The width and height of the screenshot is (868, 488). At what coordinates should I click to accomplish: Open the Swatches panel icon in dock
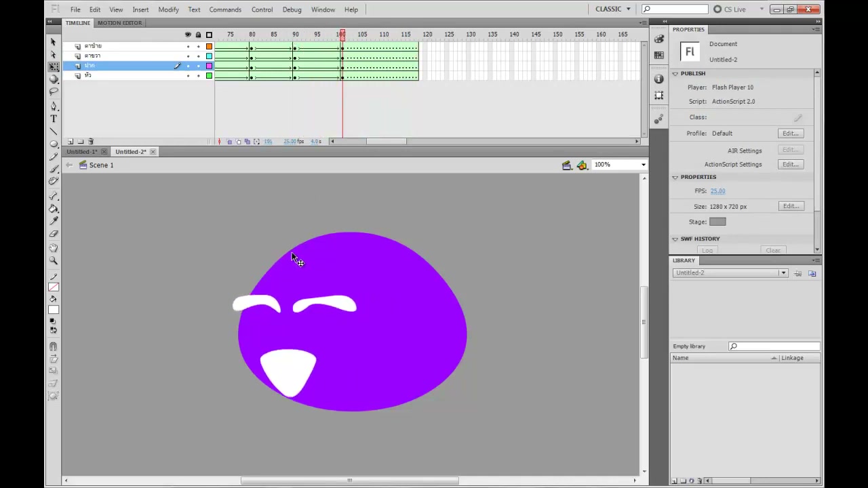[659, 55]
